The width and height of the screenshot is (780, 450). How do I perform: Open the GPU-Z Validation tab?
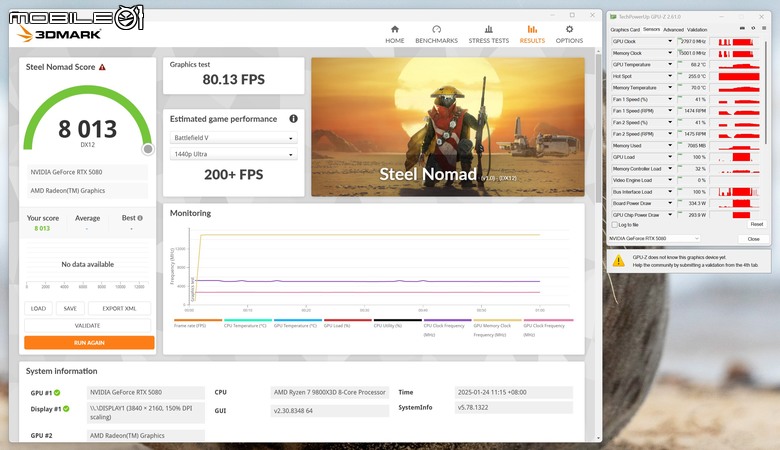pyautogui.click(x=697, y=30)
